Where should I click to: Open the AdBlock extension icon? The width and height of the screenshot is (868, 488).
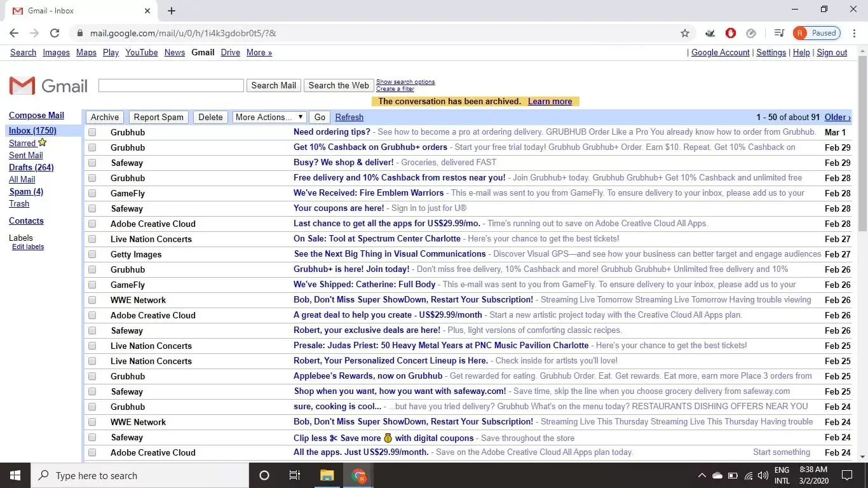731,33
